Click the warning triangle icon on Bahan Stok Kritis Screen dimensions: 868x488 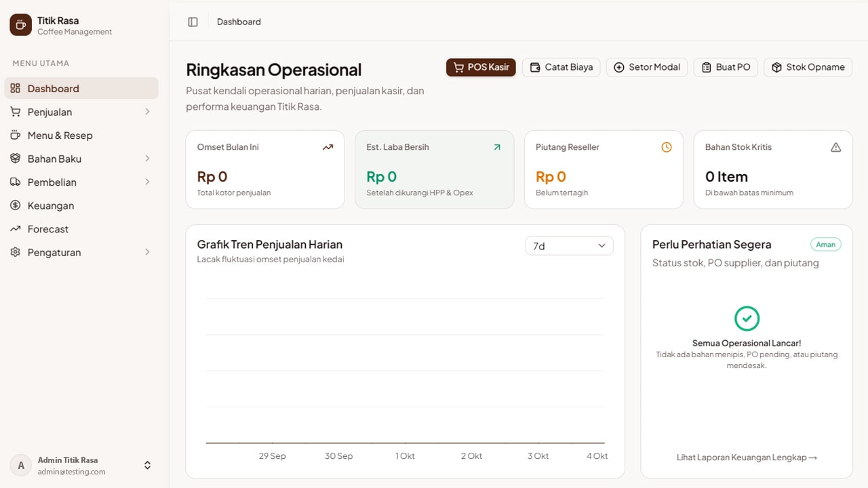coord(836,147)
